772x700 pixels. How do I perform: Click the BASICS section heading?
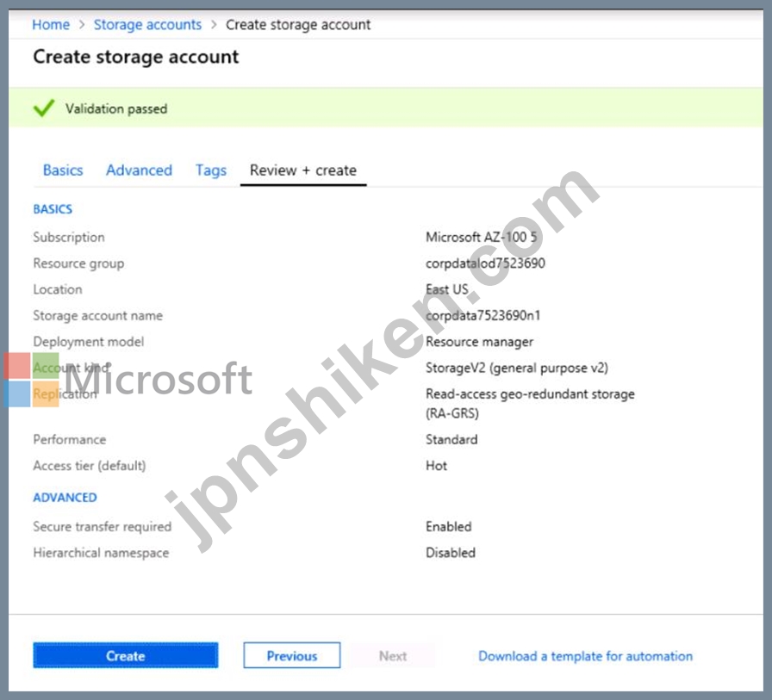(53, 209)
